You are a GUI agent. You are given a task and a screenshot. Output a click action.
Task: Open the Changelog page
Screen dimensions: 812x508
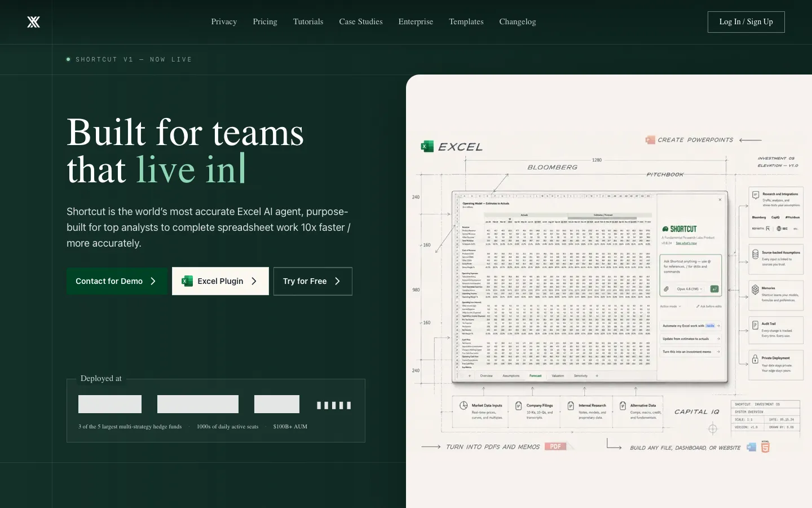pos(518,22)
